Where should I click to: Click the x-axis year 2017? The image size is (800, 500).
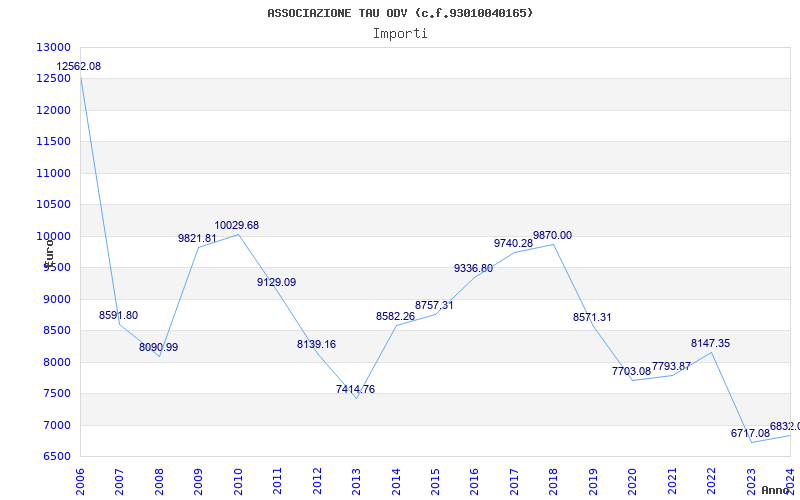click(514, 481)
